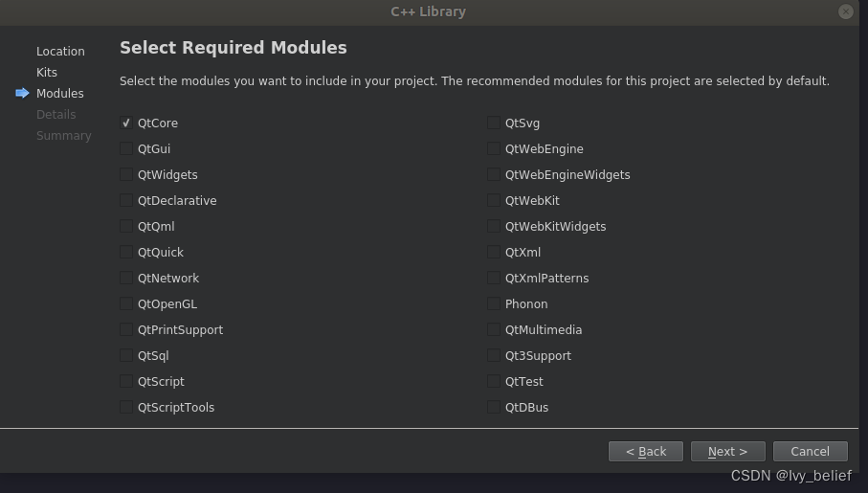Click the Location wizard step
This screenshot has height=493, width=868.
(60, 52)
